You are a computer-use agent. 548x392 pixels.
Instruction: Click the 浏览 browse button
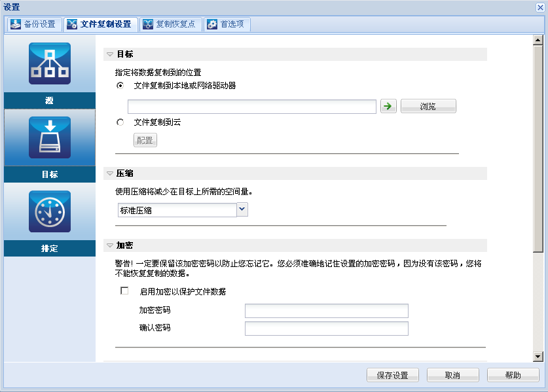(428, 106)
